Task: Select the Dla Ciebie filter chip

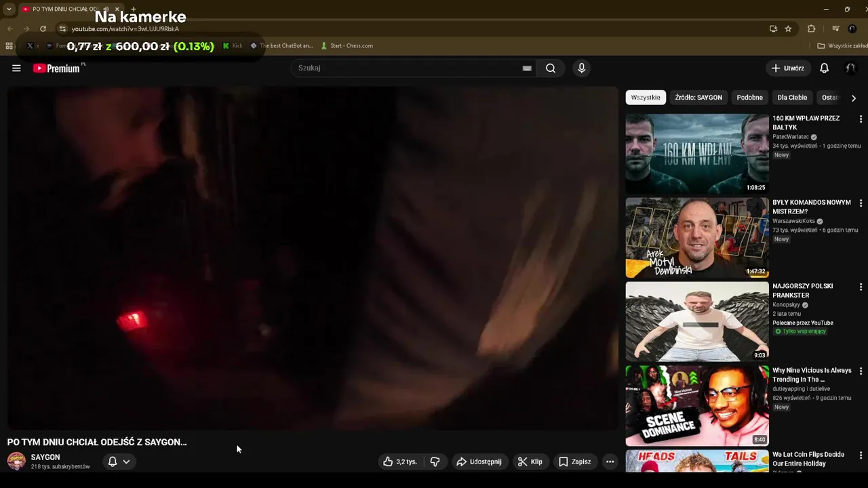Action: (792, 98)
